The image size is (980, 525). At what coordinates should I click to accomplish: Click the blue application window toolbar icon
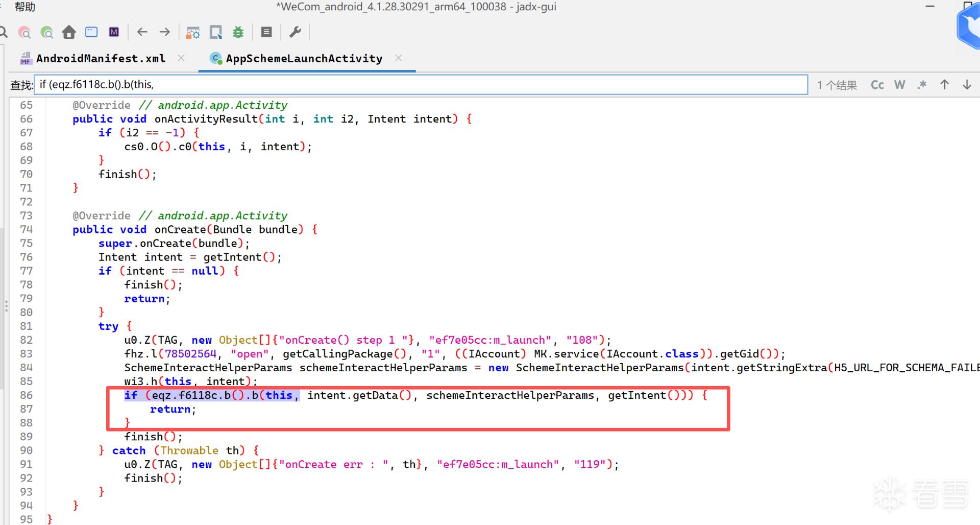pyautogui.click(x=91, y=32)
